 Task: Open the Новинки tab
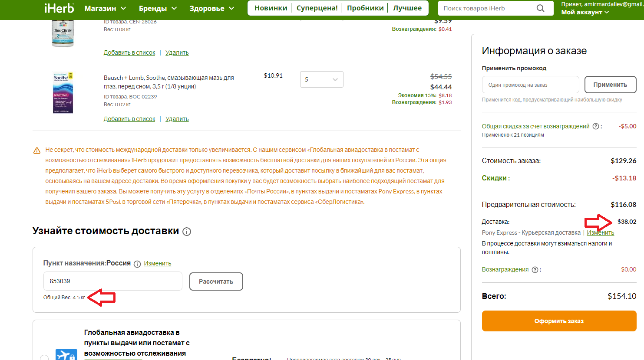(271, 8)
